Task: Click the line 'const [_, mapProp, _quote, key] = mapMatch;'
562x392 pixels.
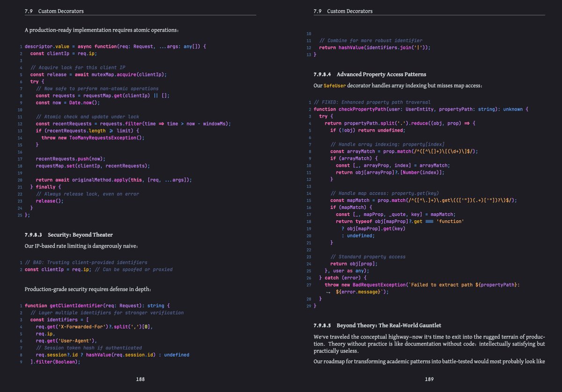Action: pyautogui.click(x=395, y=214)
